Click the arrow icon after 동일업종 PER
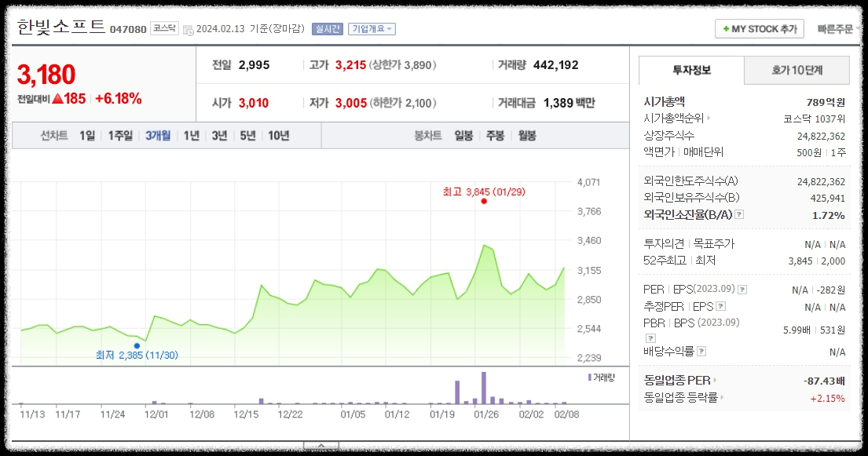The height and width of the screenshot is (456, 868). pos(715,380)
